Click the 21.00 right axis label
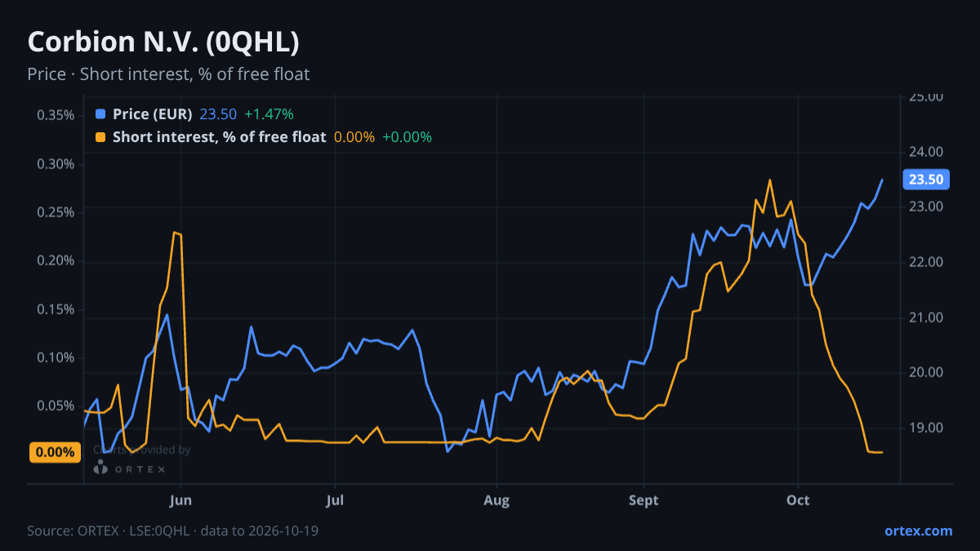The image size is (980, 551). pyautogui.click(x=926, y=318)
